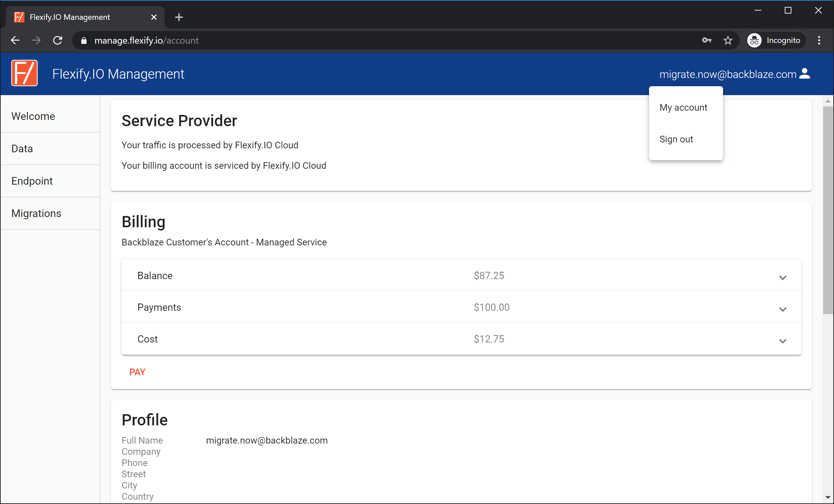Click the Balance amount $87.25
834x504 pixels.
[x=489, y=275]
